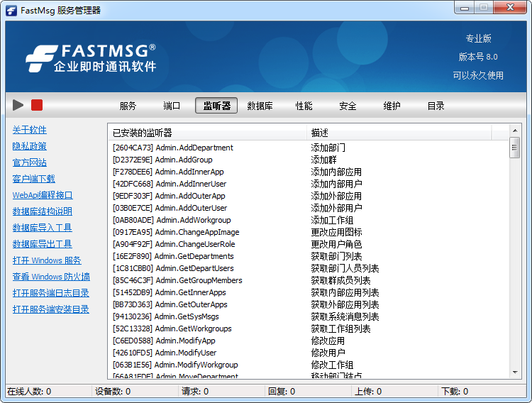Switch to the 端口 tab
This screenshot has height=403, width=532.
[172, 106]
